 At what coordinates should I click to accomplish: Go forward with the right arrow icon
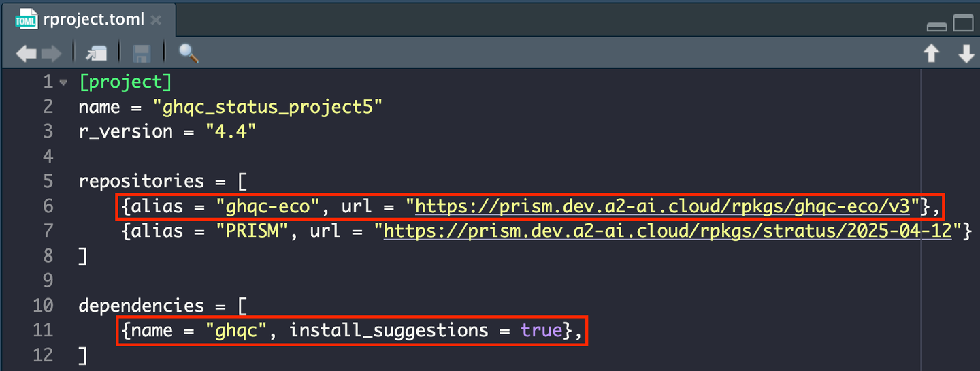[x=51, y=54]
